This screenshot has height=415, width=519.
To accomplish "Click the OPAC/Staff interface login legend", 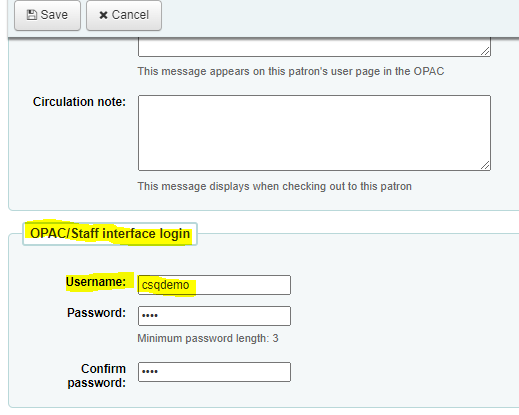I will [x=110, y=234].
